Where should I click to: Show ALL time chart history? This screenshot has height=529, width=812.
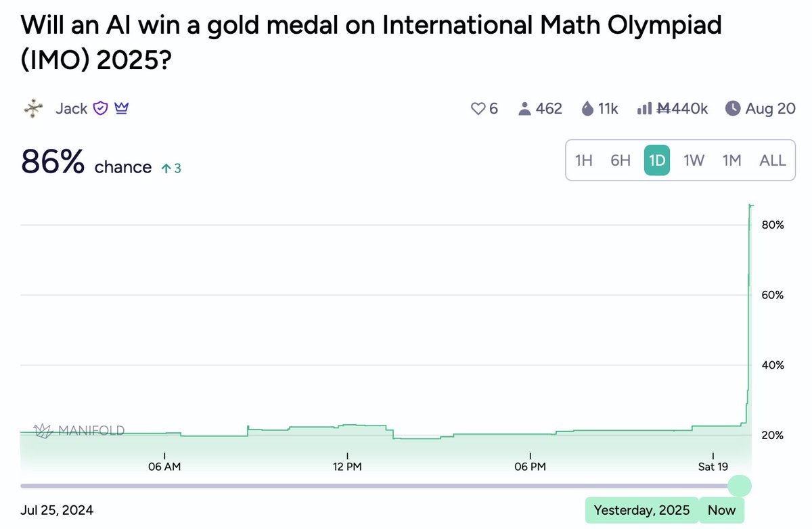pos(773,160)
